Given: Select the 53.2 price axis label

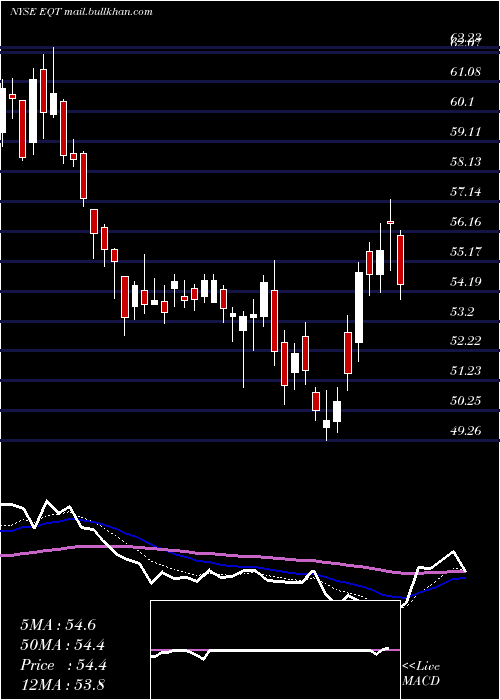Looking at the screenshot, I should pos(461,311).
